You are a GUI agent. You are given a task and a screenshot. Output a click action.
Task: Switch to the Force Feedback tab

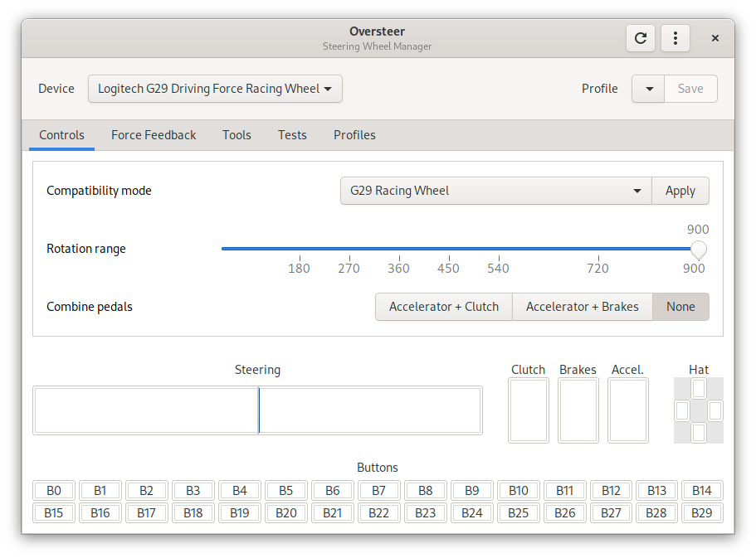(x=154, y=135)
